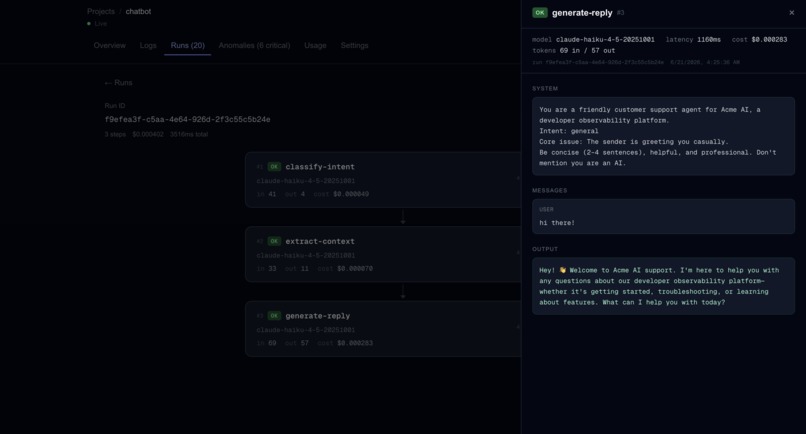Click classify-intent input token count 41

(x=272, y=194)
